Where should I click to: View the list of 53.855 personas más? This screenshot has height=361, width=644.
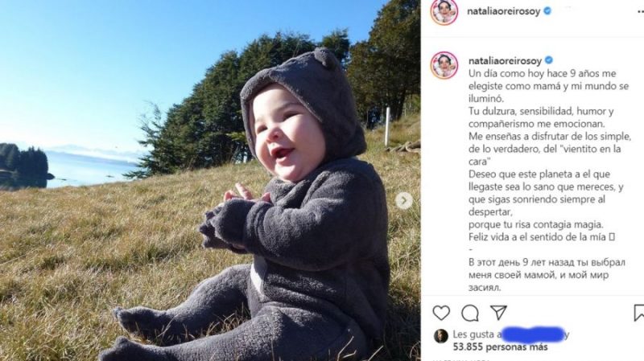[x=500, y=347]
